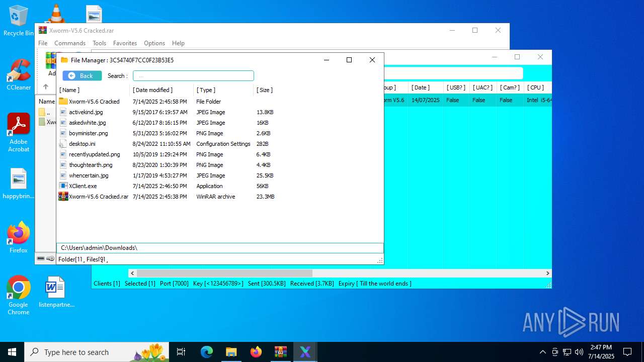Select the 282B size of desktop.ini
The width and height of the screenshot is (644, 362).
point(263,144)
